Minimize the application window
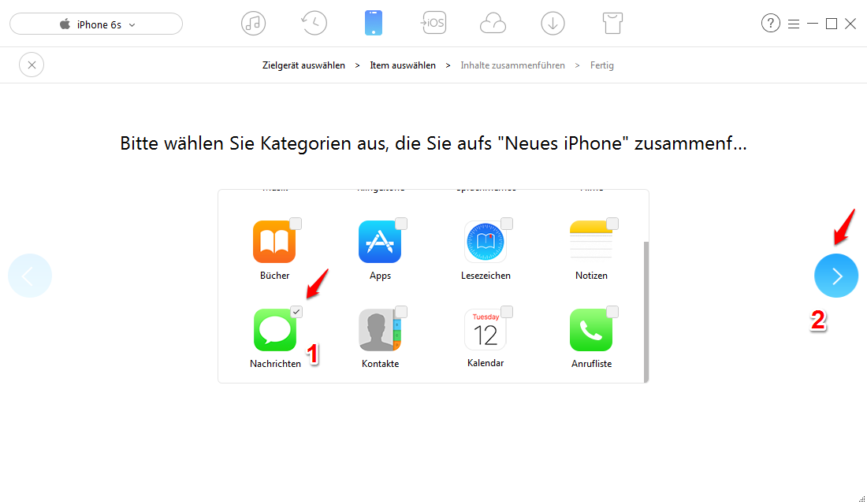This screenshot has height=504, width=867. coord(813,24)
